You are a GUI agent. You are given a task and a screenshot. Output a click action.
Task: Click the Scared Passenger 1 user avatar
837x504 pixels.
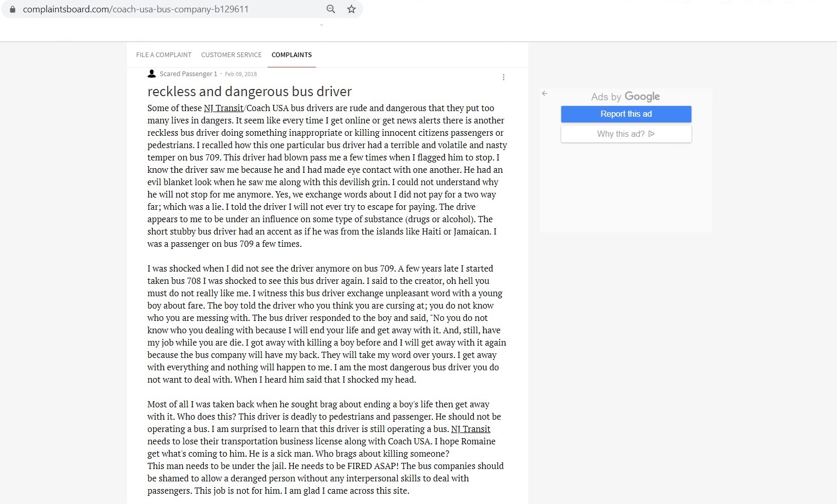tap(152, 74)
